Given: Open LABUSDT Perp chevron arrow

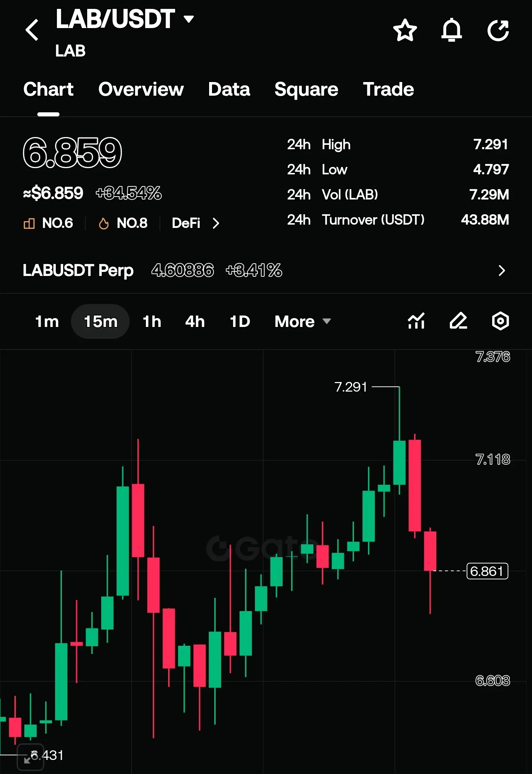Looking at the screenshot, I should (501, 270).
